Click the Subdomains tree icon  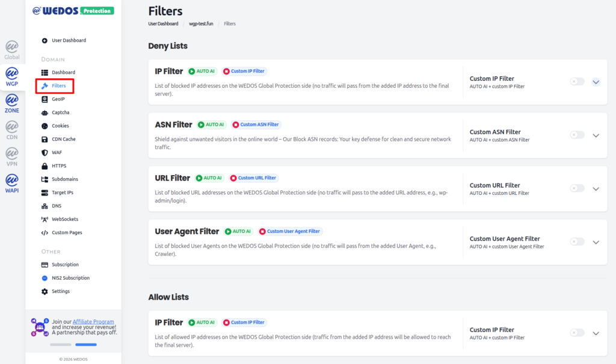click(45, 179)
